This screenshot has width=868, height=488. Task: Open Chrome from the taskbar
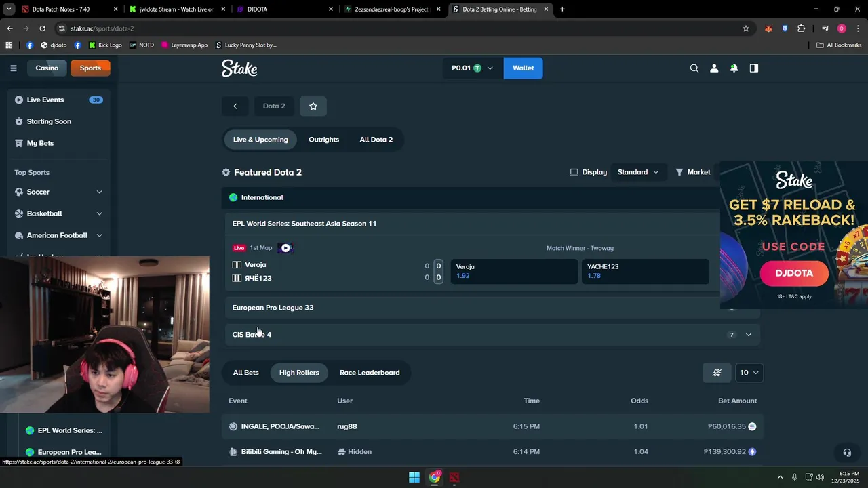(x=434, y=477)
